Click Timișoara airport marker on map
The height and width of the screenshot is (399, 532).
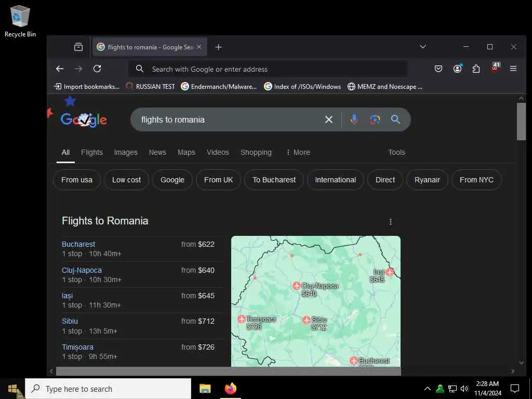242,319
